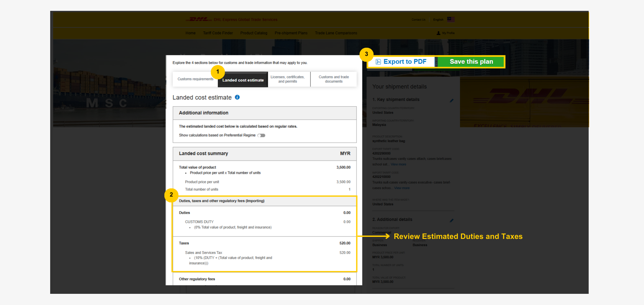This screenshot has width=644, height=305.
Task: Click Duties, taxes and other regulatory fees heading
Action: pos(222,201)
